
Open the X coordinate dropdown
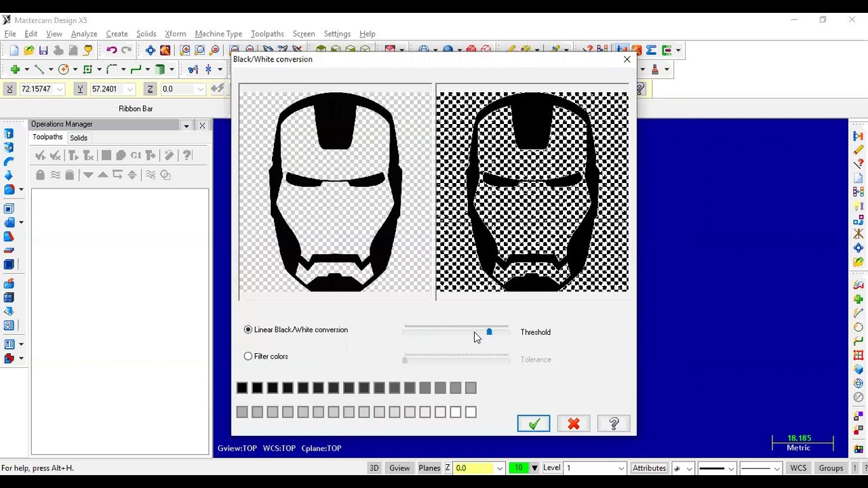60,89
